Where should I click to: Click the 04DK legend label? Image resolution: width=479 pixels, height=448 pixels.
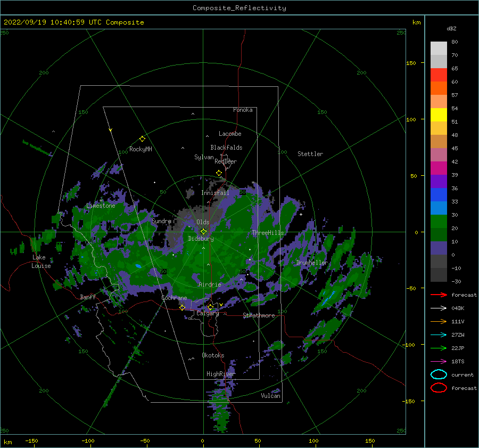click(x=458, y=308)
